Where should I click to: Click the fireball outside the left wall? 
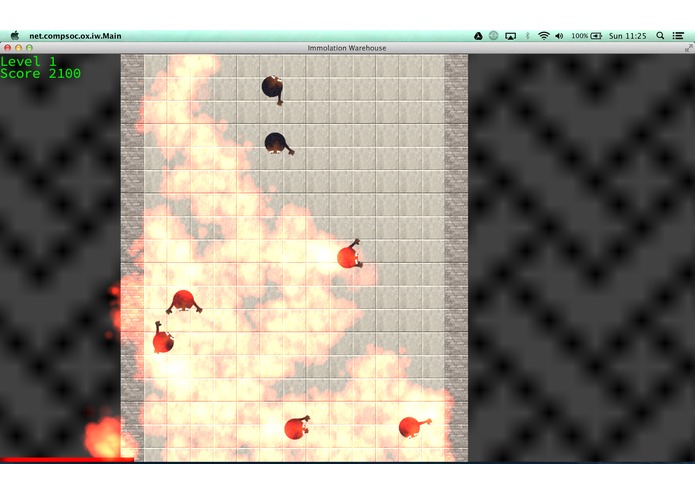click(x=103, y=436)
